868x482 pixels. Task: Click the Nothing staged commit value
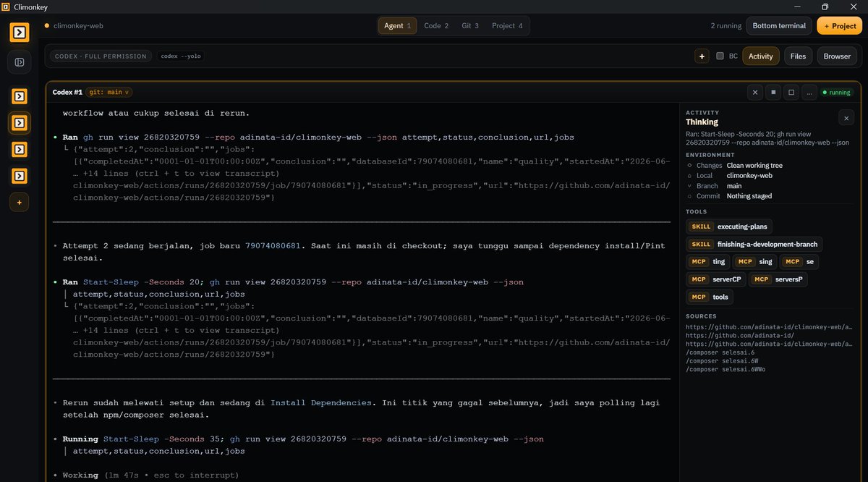coord(749,196)
